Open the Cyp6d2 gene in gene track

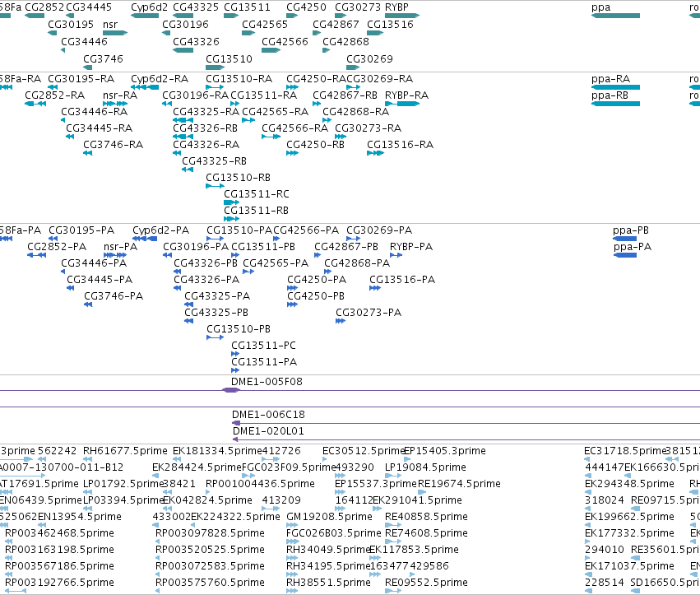[145, 16]
